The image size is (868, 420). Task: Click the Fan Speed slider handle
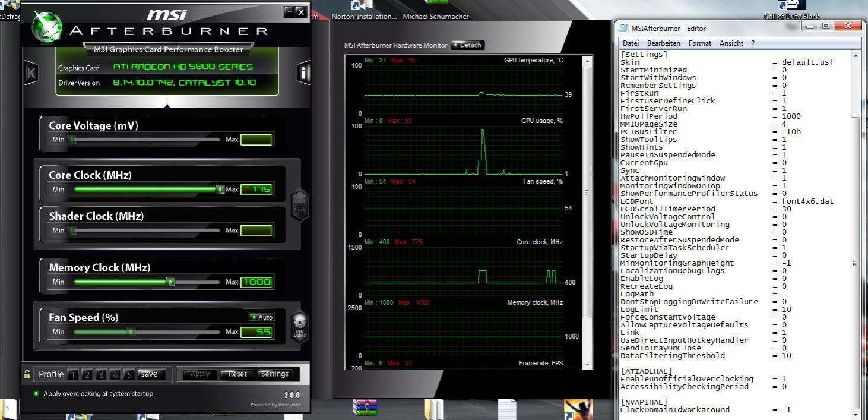(132, 331)
